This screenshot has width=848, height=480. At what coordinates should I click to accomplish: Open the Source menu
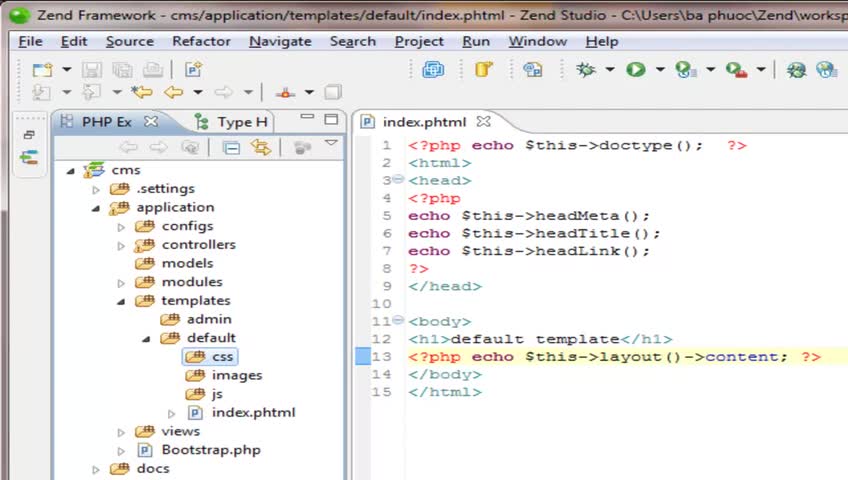point(130,42)
